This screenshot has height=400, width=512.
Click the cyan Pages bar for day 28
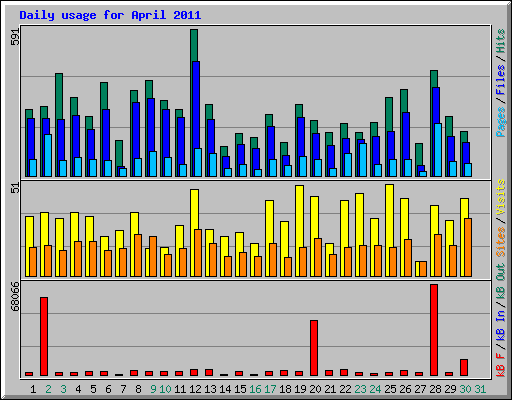(x=438, y=150)
